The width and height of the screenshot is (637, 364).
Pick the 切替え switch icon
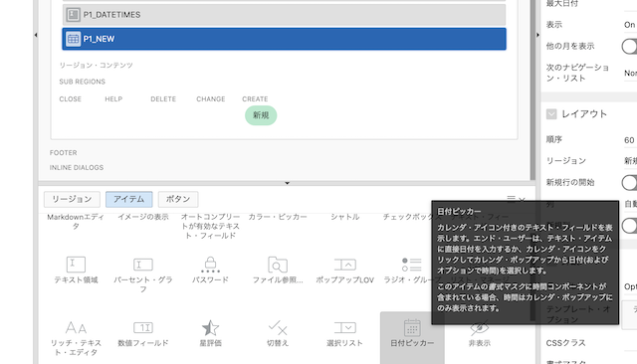click(x=278, y=327)
